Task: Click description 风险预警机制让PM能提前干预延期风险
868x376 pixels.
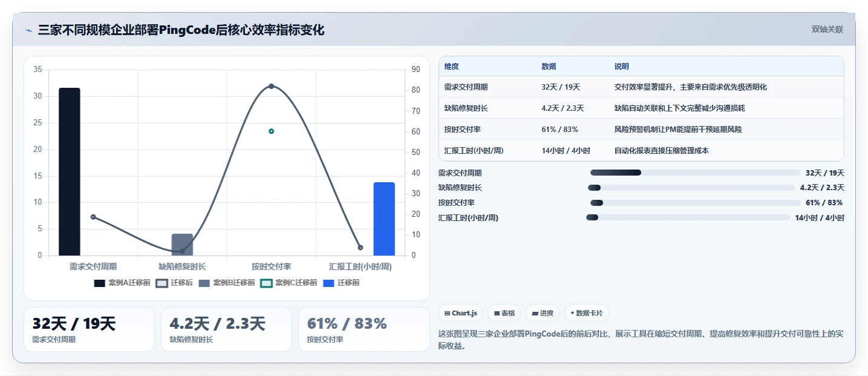Action: (x=677, y=130)
